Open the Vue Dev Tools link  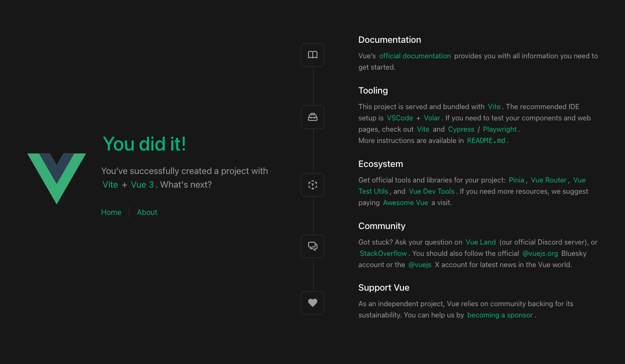[432, 191]
